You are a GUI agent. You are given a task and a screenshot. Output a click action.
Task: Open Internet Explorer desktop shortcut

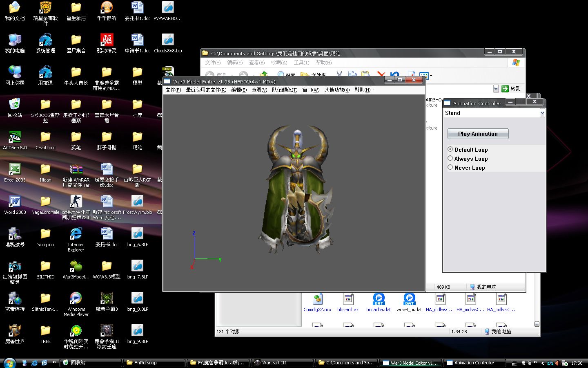[76, 239]
